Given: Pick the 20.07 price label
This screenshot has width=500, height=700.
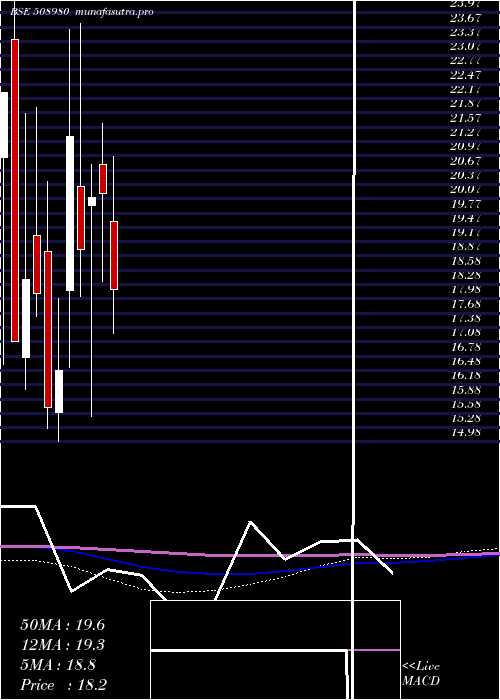Looking at the screenshot, I should click(x=466, y=190).
